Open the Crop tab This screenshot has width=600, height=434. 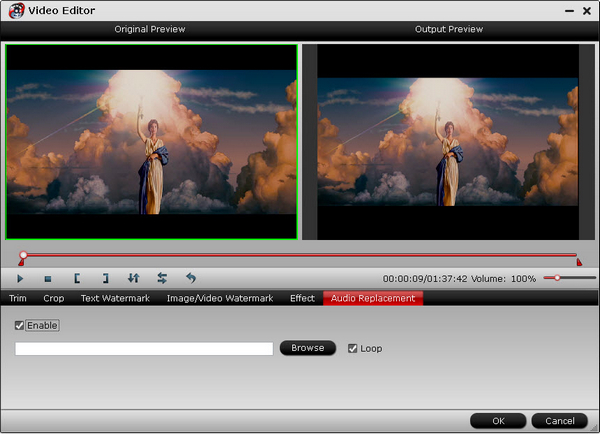point(54,298)
